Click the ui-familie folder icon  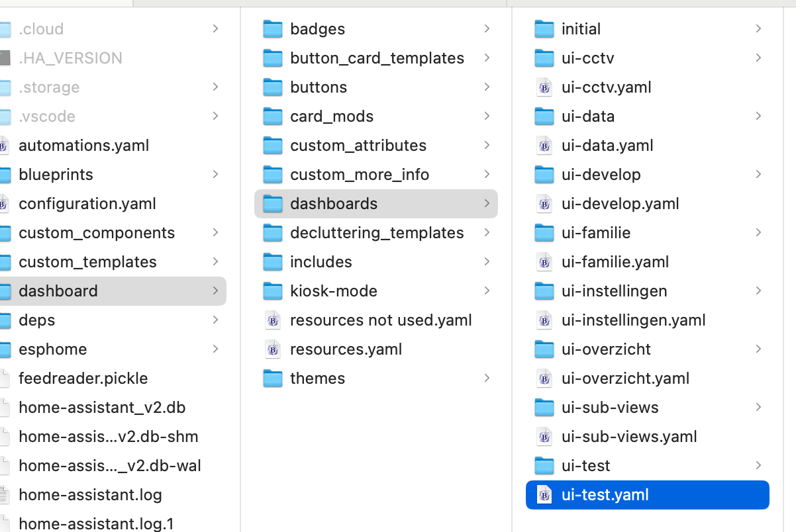(x=544, y=233)
